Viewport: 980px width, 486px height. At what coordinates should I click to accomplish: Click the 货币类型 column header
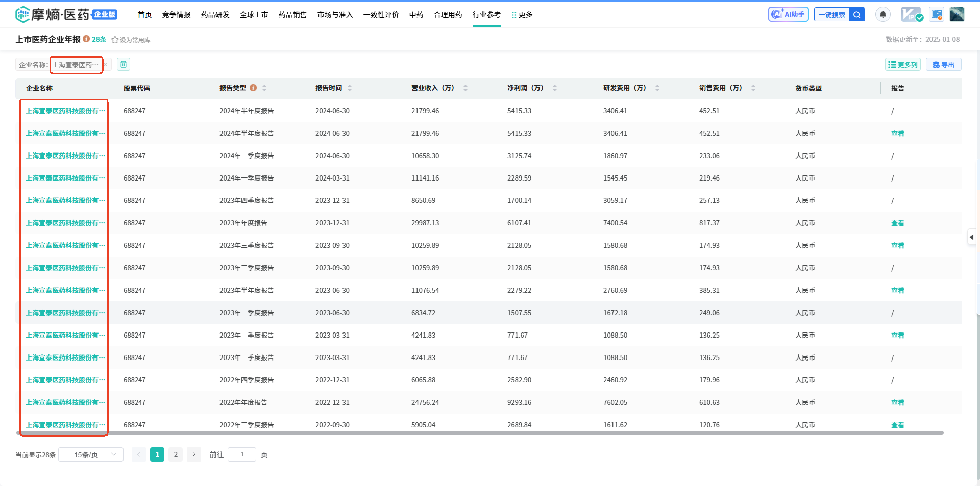[x=808, y=88]
